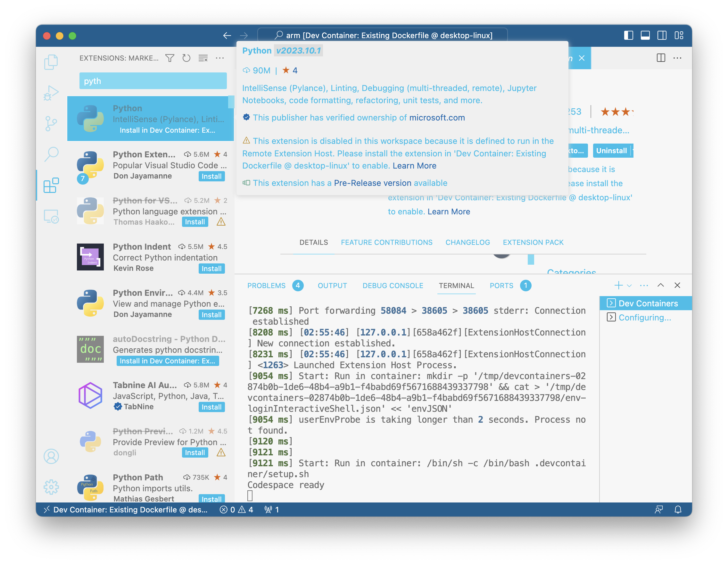Open the Explorer view in activity bar
Viewport: 728px width, 564px height.
point(51,62)
